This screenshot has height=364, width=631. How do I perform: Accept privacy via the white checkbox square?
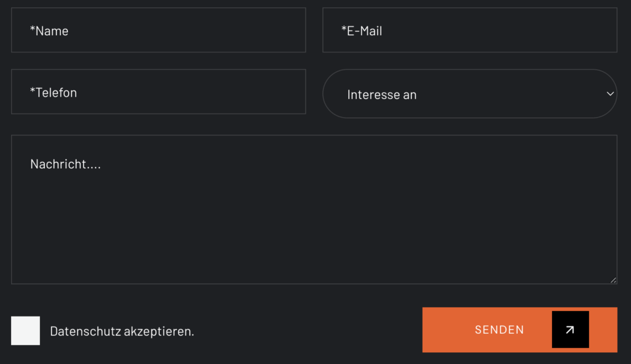[25, 331]
